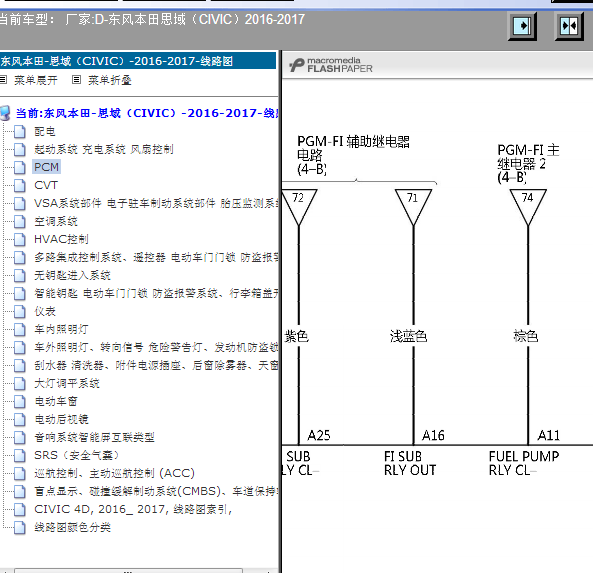Open the HVAC控制 tree item
Screen dimensions: 593x573
coord(61,239)
